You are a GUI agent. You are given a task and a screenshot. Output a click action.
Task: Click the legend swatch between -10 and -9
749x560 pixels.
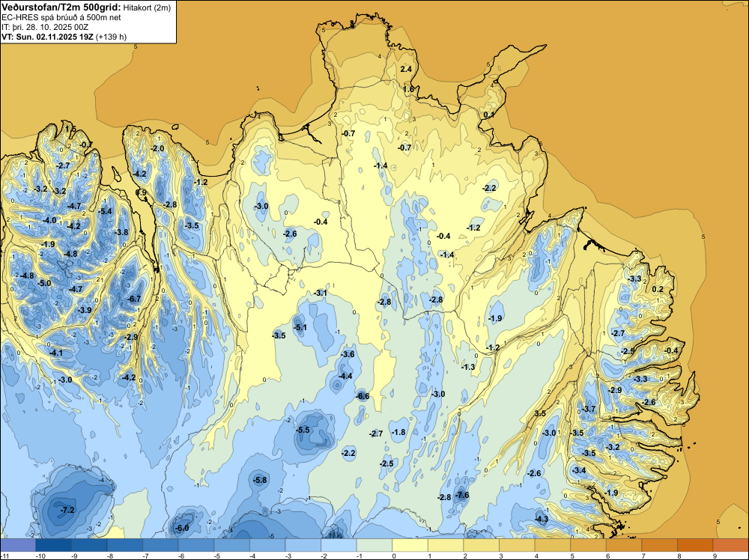click(x=53, y=545)
